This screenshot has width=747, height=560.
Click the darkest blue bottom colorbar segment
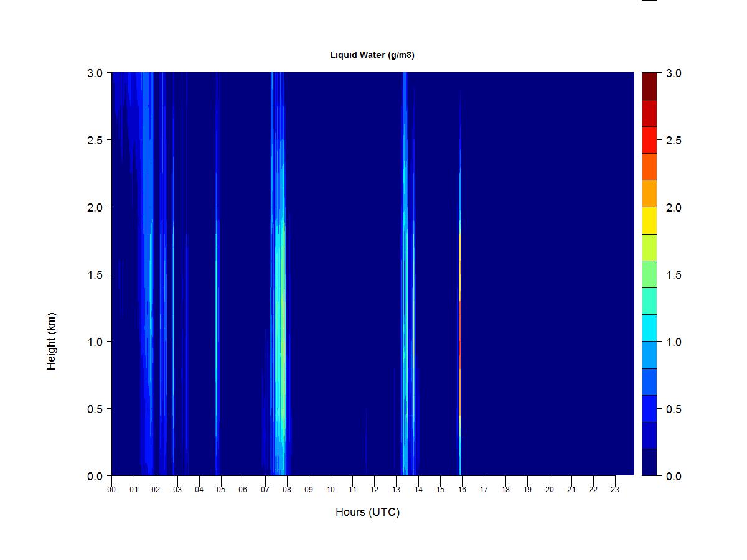[x=649, y=462]
